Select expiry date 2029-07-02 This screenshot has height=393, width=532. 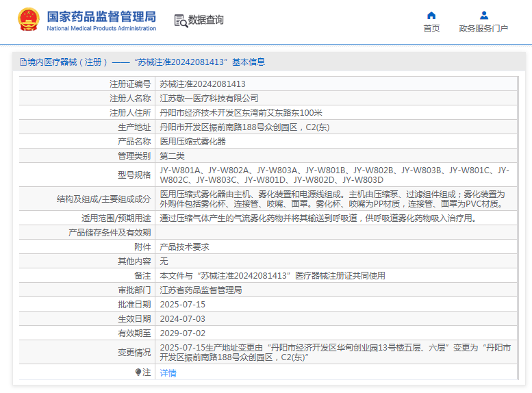(x=183, y=333)
